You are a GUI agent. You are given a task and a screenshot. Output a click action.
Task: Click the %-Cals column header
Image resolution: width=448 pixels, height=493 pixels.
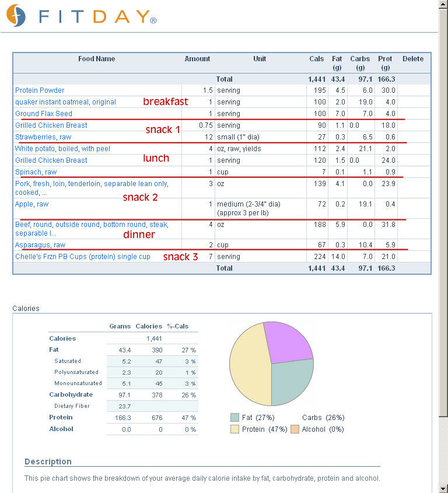pos(178,326)
